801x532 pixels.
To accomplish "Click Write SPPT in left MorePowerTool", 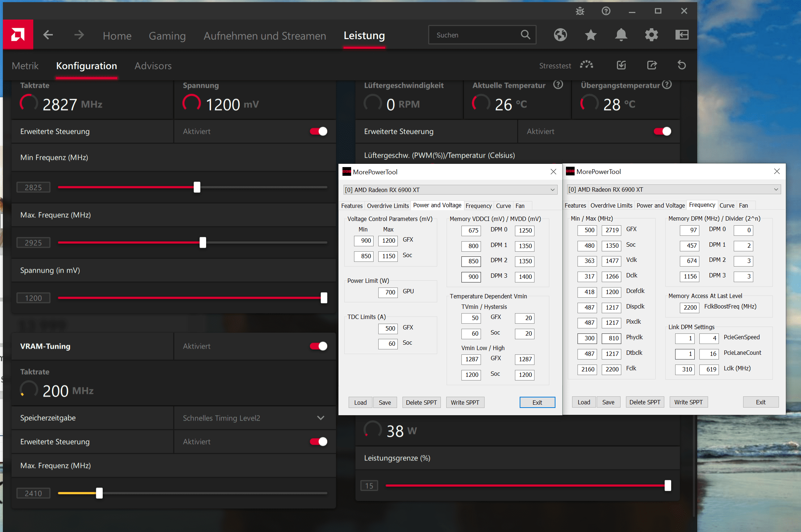I will (465, 403).
